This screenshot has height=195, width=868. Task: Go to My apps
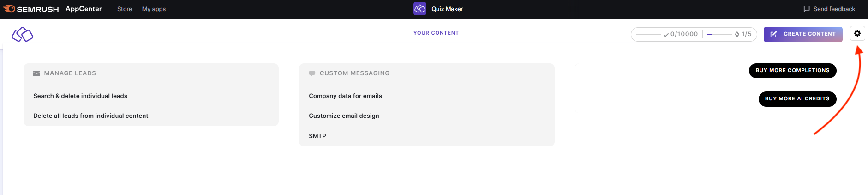154,9
